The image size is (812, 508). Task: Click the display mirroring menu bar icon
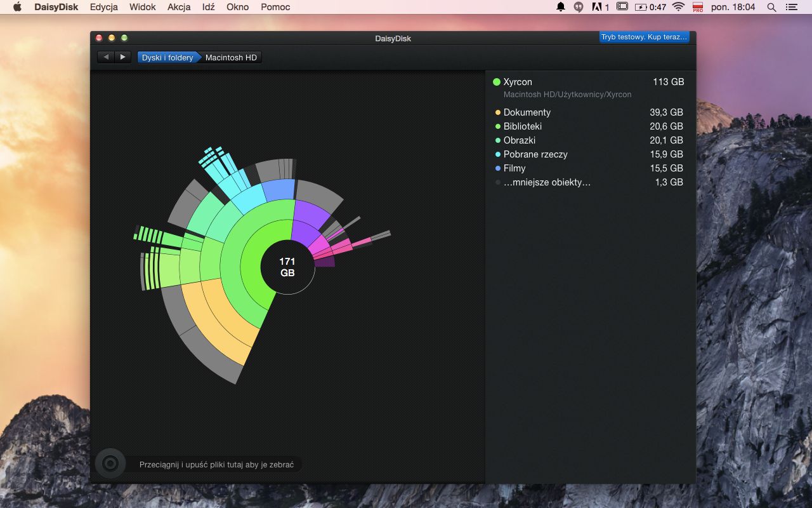coord(622,7)
